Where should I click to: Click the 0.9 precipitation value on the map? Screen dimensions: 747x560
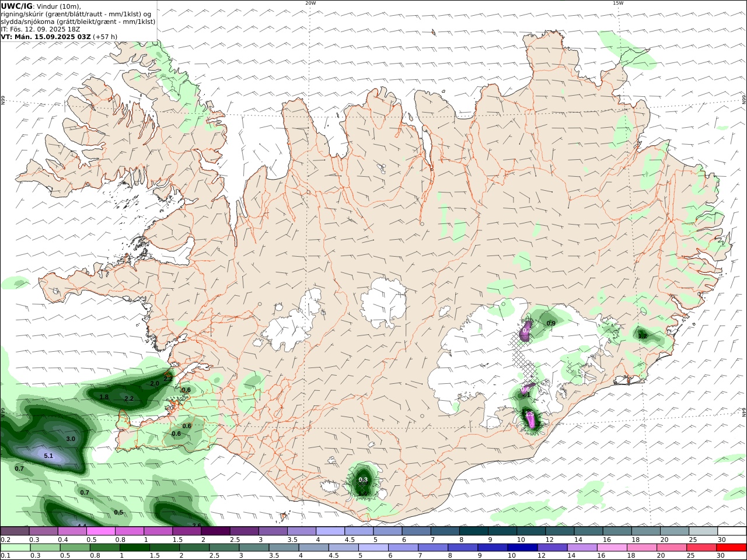[551, 323]
